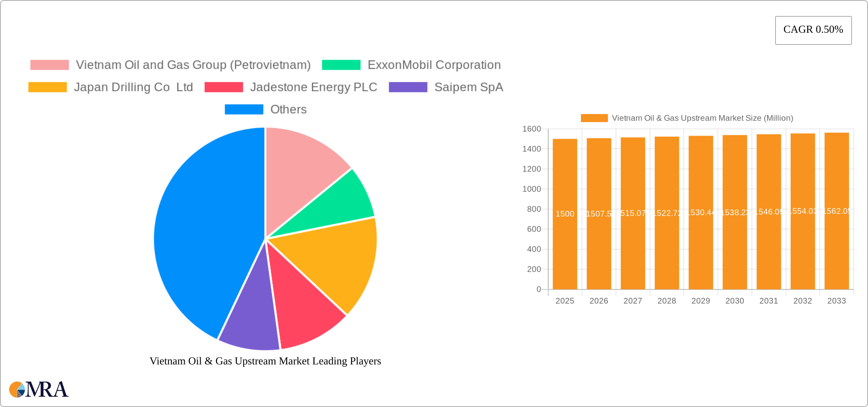This screenshot has height=407, width=868.
Task: Toggle the Saipem SpA legend swatch
Action: point(408,87)
